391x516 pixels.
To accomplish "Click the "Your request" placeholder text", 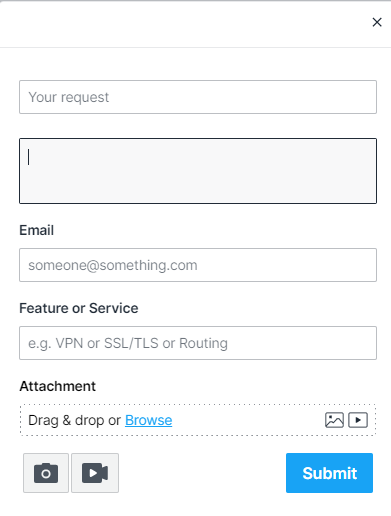I will tap(69, 97).
